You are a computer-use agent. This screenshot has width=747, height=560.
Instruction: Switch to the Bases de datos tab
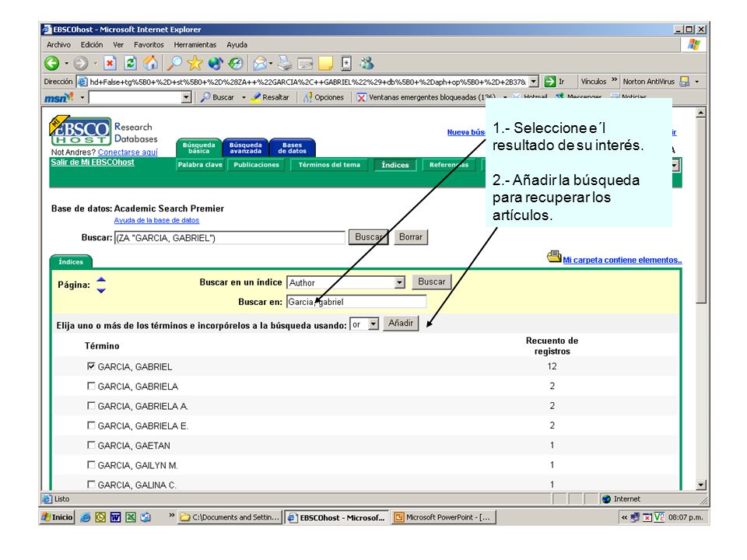(292, 148)
